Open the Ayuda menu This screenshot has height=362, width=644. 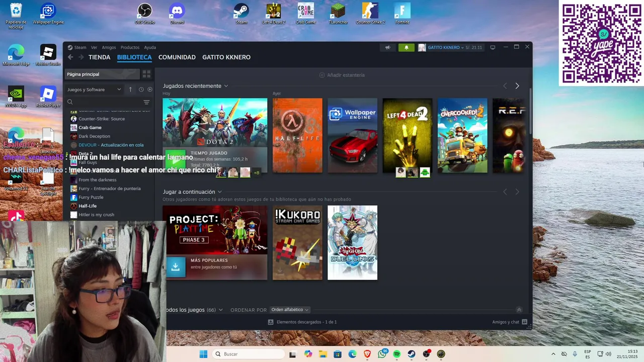click(x=150, y=47)
